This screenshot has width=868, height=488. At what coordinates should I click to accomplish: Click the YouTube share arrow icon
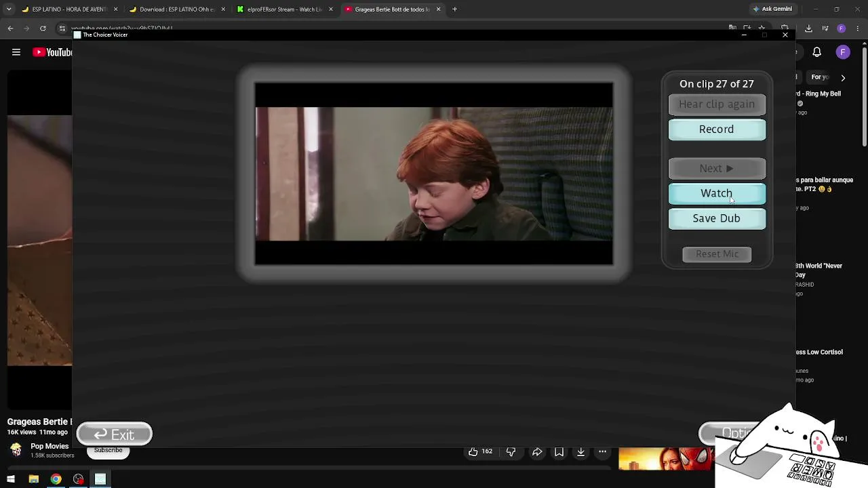pyautogui.click(x=537, y=451)
